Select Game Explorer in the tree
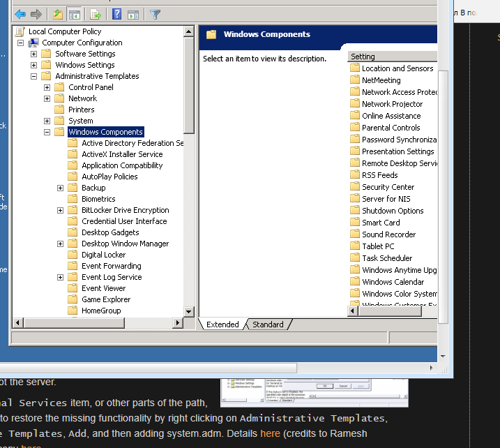Viewport: 500px width, 448px height. pos(106,299)
